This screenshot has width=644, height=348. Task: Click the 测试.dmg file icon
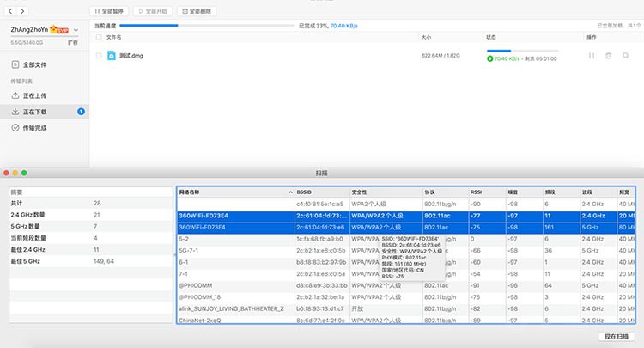[112, 56]
